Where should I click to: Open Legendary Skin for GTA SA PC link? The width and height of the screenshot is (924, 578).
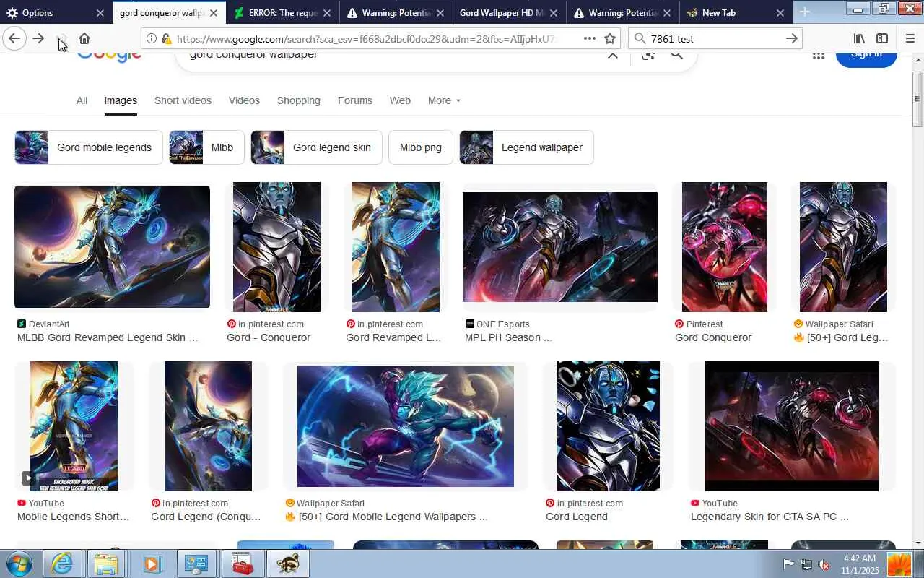pyautogui.click(x=770, y=517)
